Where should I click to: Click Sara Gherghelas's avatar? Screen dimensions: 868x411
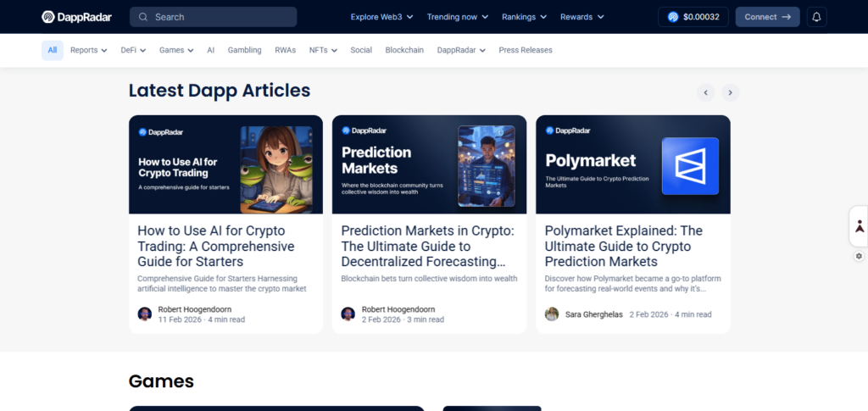point(552,314)
